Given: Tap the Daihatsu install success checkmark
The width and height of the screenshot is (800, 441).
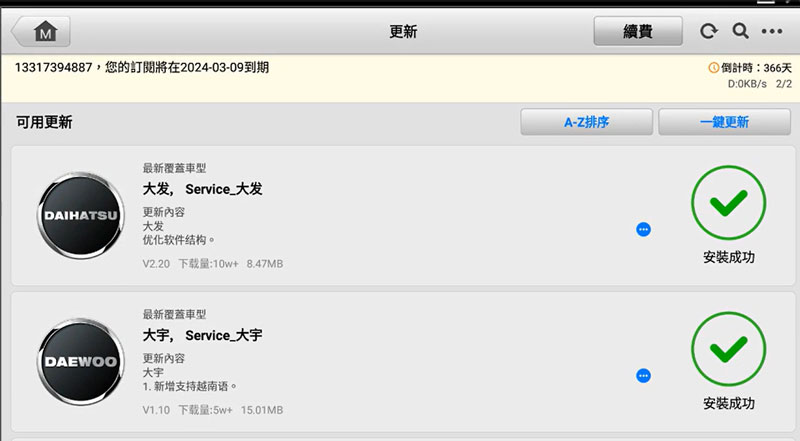Looking at the screenshot, I should point(728,203).
